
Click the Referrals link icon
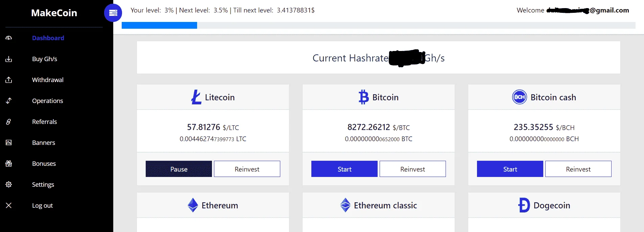9,122
